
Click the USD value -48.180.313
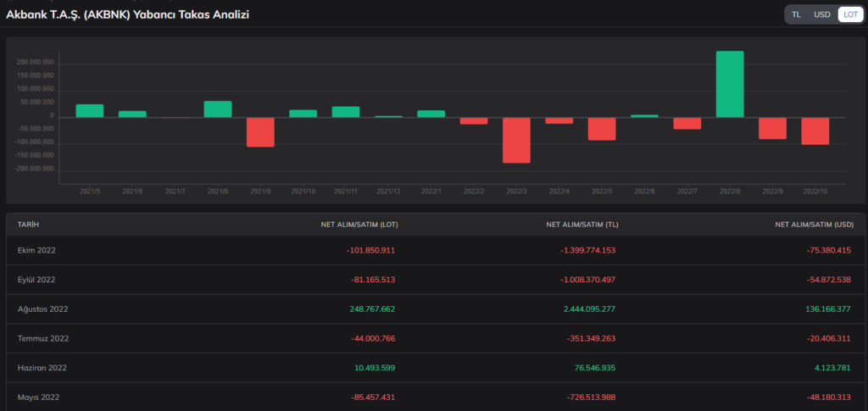click(x=828, y=397)
